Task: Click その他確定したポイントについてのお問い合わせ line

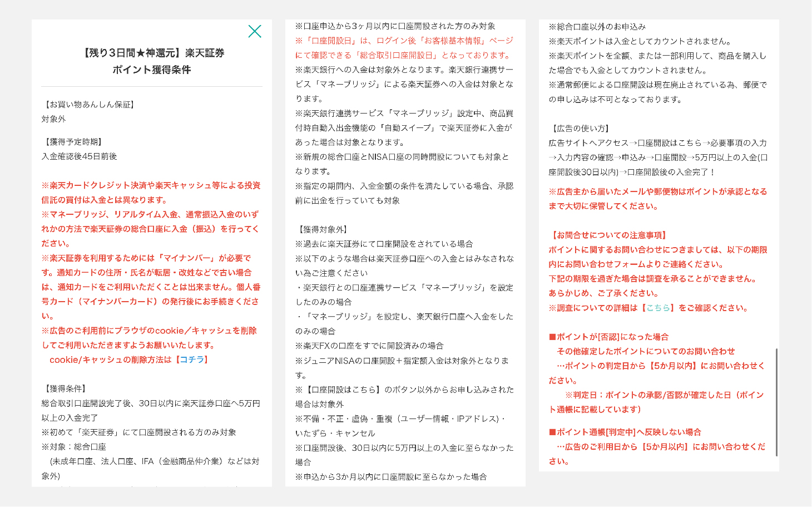Action: [x=646, y=351]
